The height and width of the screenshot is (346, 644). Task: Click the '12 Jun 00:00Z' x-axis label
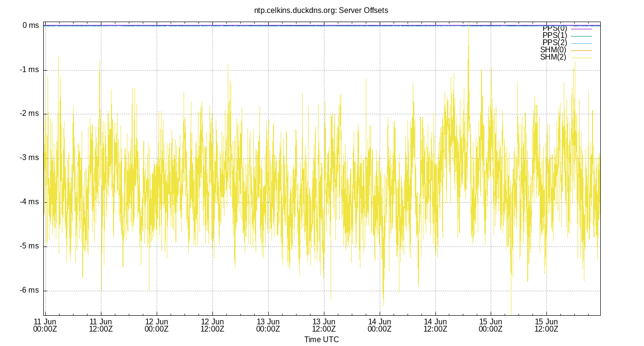pyautogui.click(x=157, y=325)
